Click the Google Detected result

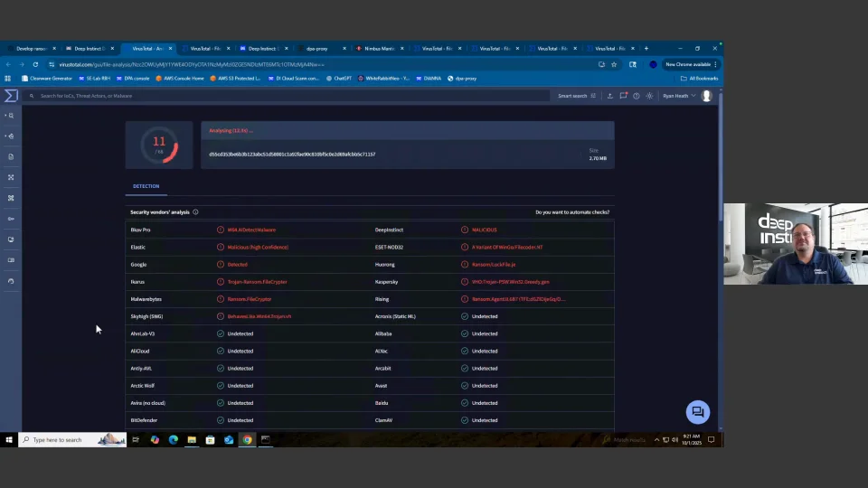coord(238,265)
